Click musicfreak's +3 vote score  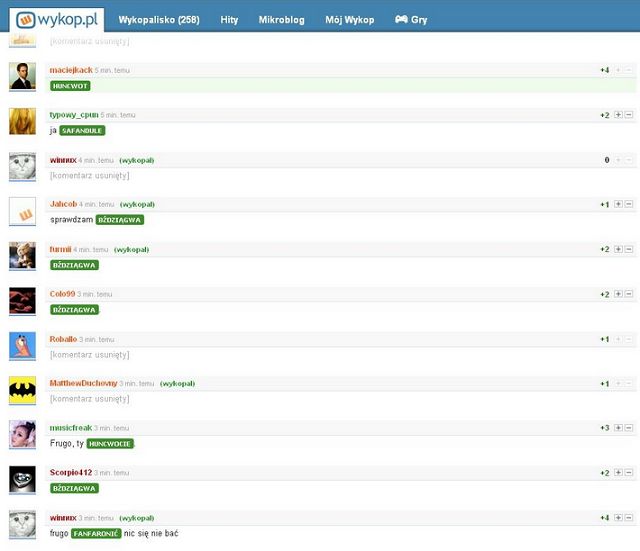605,428
